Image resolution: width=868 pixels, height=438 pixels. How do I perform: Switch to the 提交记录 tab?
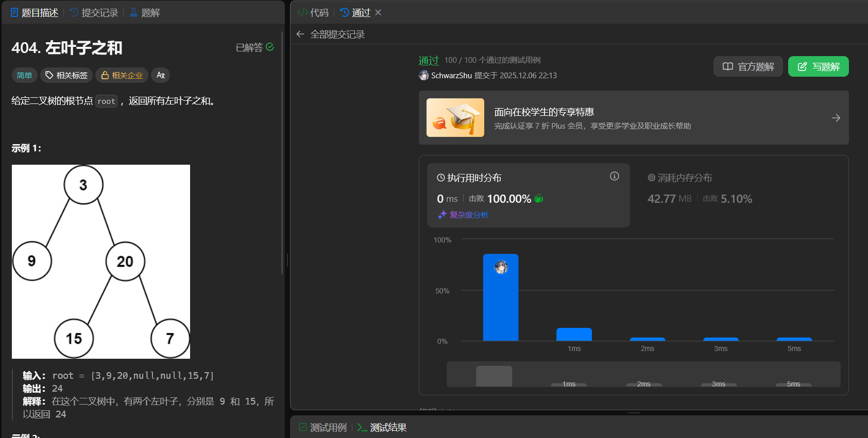click(94, 12)
